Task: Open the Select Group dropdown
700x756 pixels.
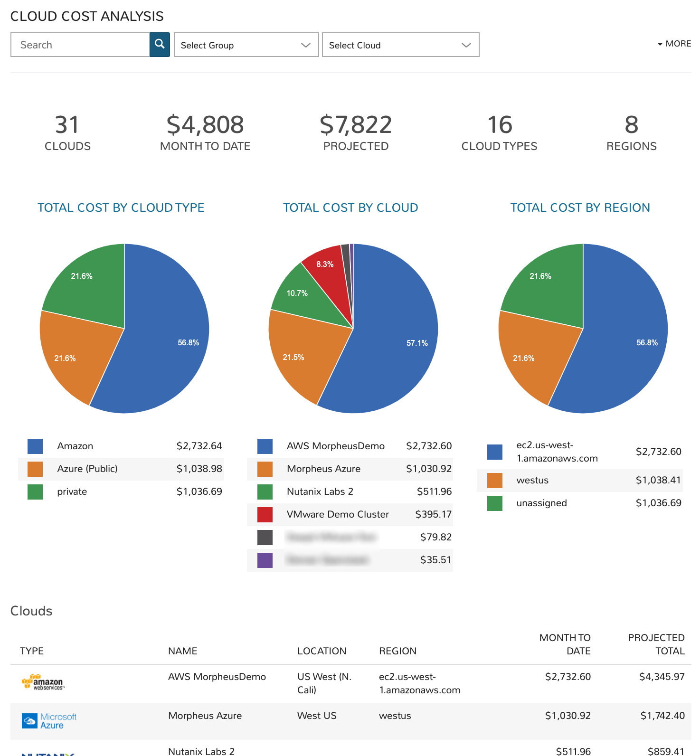Action: click(246, 45)
